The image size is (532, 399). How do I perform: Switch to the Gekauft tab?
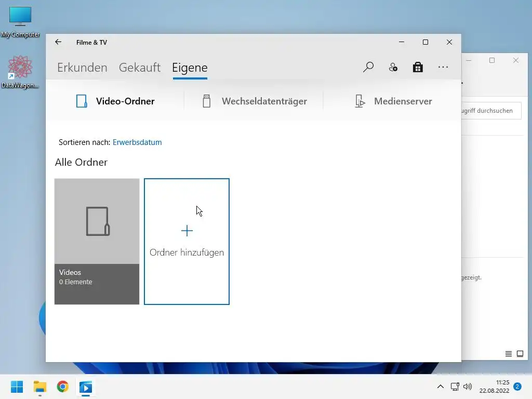pos(139,68)
